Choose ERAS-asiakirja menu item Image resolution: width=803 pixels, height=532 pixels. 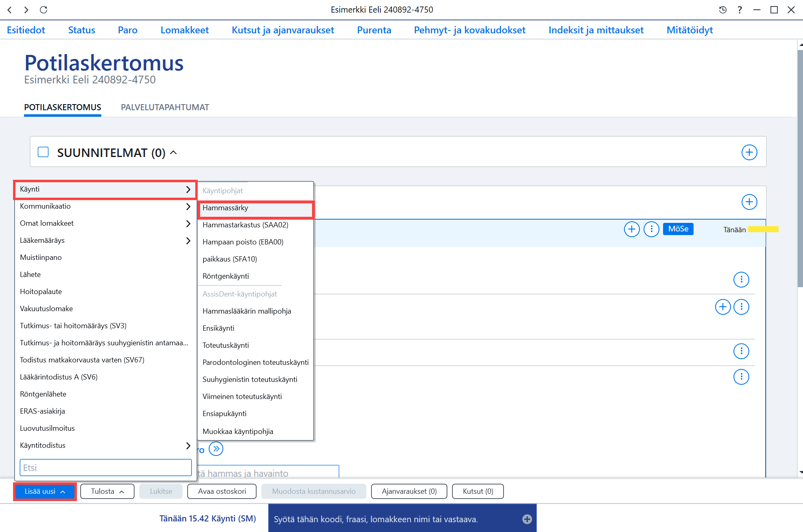(x=105, y=411)
